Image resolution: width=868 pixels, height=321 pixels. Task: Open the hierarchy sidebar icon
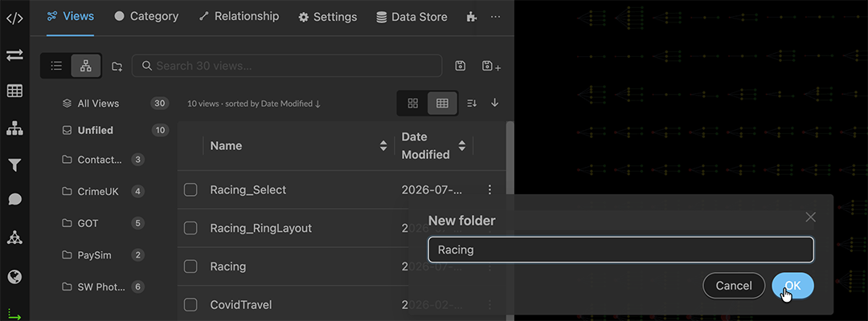[x=14, y=128]
